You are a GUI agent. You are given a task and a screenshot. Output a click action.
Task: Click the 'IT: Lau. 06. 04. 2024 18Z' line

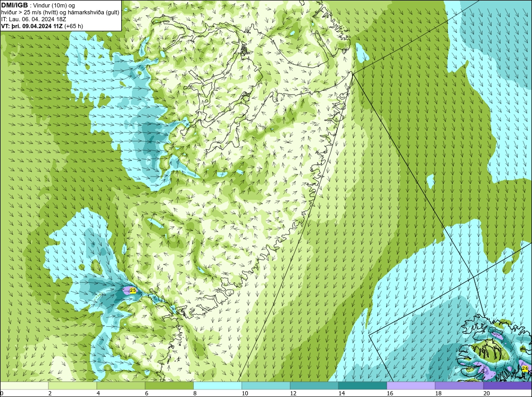pos(33,19)
